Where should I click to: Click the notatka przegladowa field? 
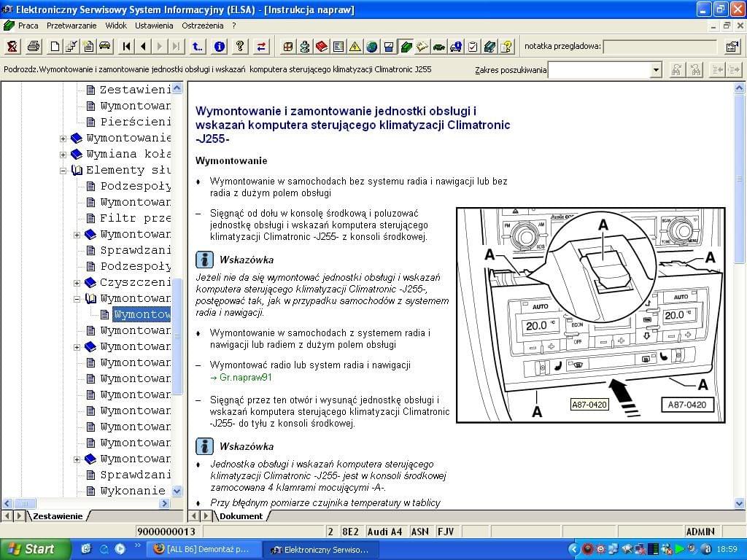pyautogui.click(x=660, y=47)
